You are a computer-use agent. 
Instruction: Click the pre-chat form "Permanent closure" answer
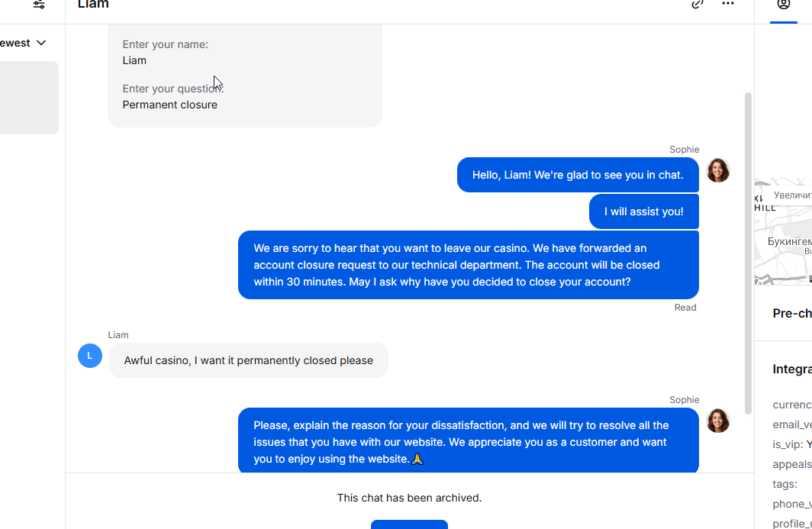[x=170, y=105]
